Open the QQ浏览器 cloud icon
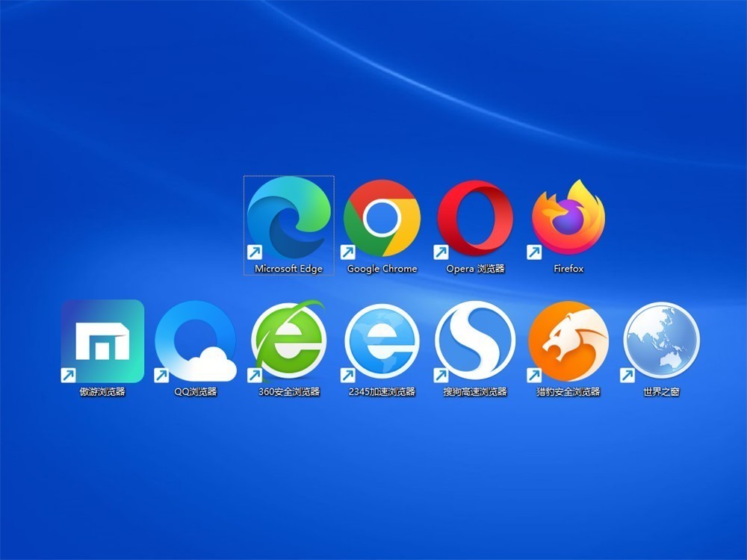 196,341
